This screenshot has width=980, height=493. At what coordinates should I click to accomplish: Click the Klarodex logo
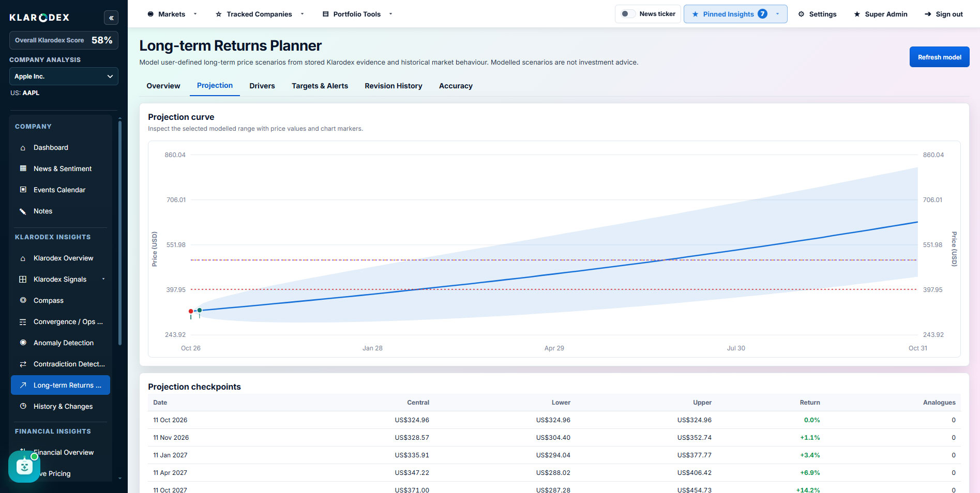pyautogui.click(x=39, y=18)
